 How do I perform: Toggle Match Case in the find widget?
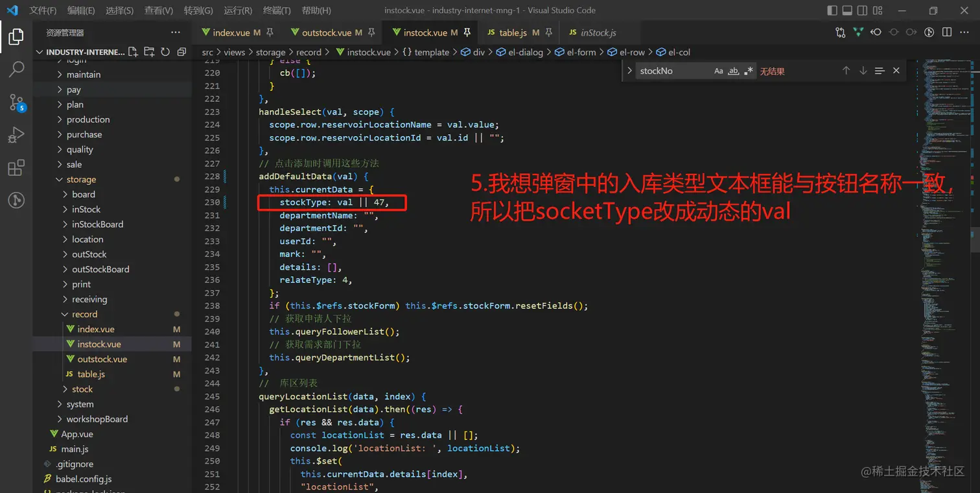[x=719, y=71]
